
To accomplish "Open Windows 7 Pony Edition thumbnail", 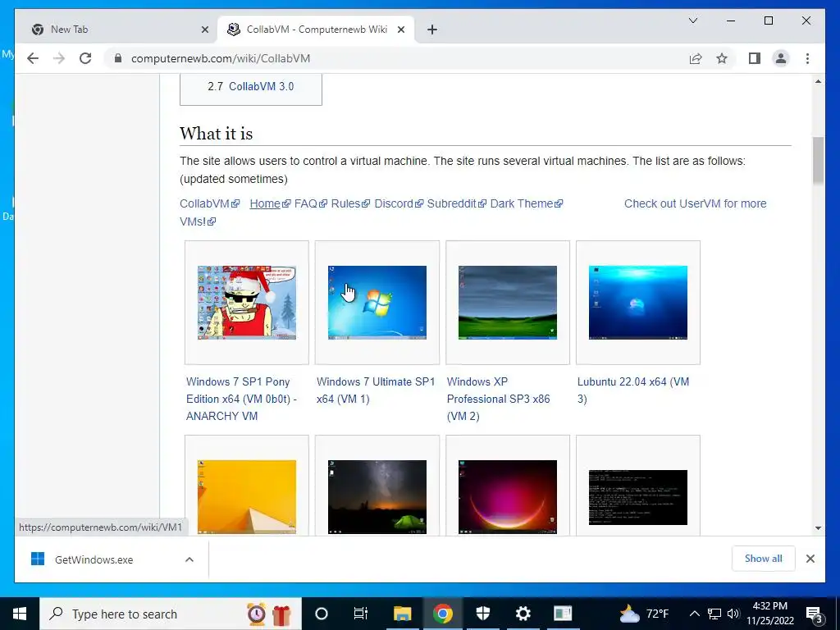I will point(246,303).
